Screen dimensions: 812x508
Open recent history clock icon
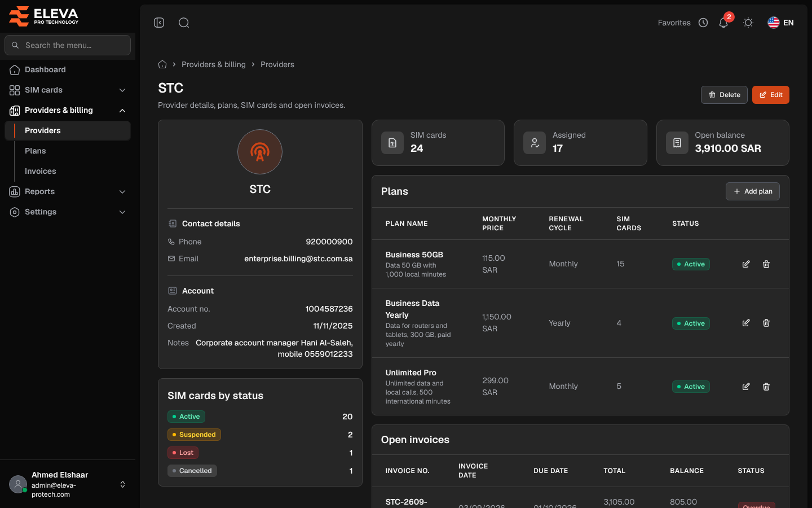(703, 23)
